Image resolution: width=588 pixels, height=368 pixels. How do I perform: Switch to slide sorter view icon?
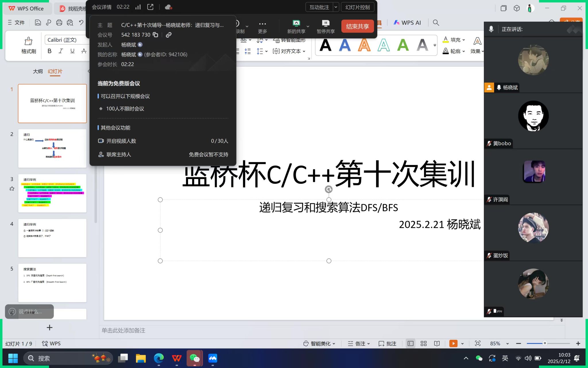(x=423, y=343)
